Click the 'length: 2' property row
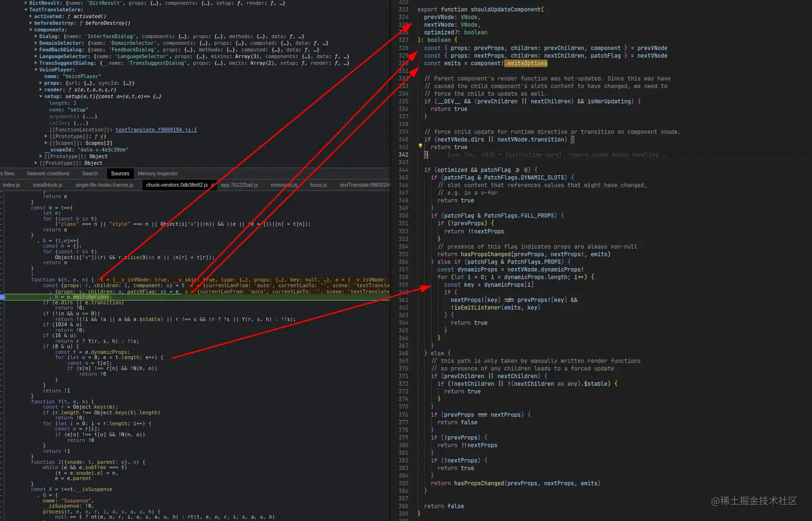 tap(63, 103)
